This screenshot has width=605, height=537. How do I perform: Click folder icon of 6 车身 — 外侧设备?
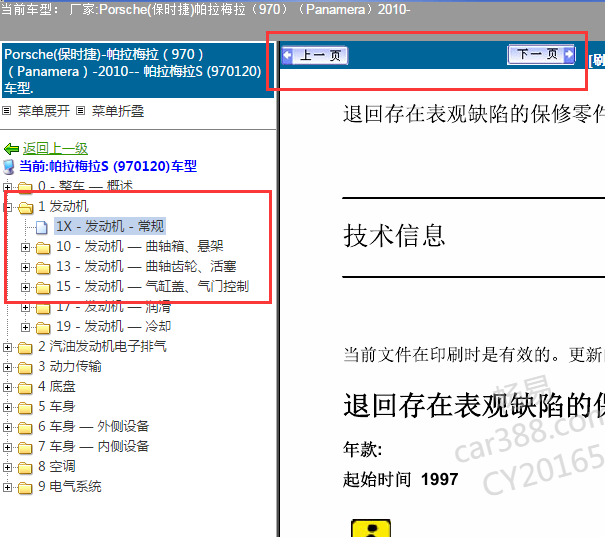[x=25, y=428]
